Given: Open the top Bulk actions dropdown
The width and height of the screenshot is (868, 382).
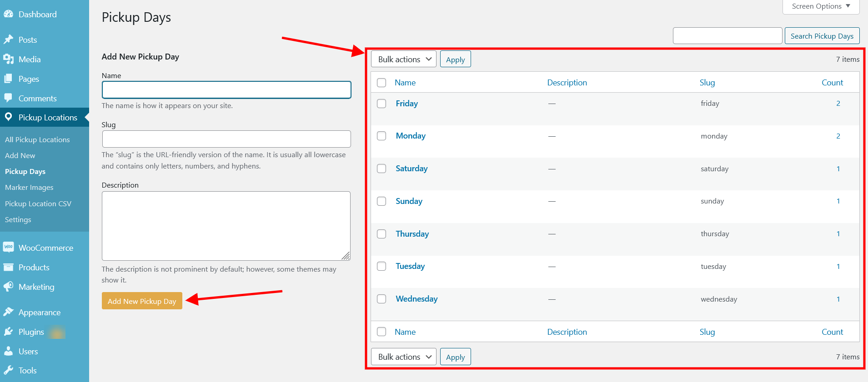Looking at the screenshot, I should coord(404,59).
